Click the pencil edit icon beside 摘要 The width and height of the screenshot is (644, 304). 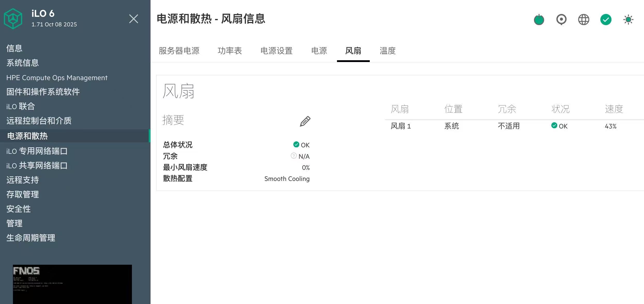(305, 121)
